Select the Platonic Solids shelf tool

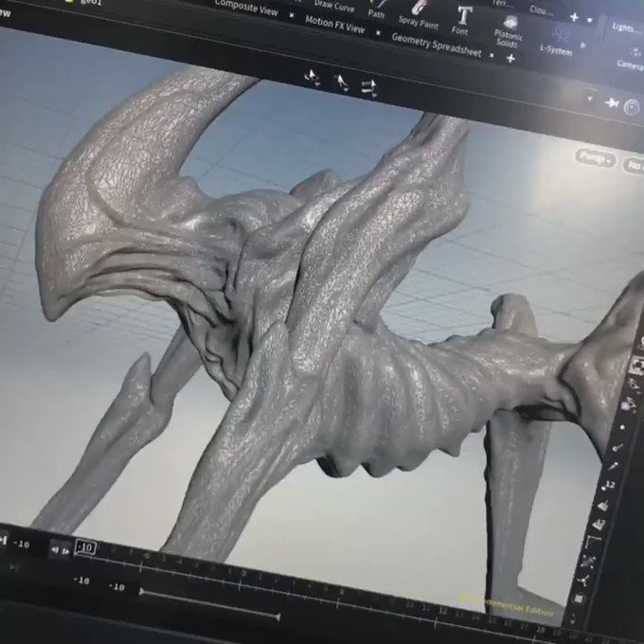click(x=508, y=33)
